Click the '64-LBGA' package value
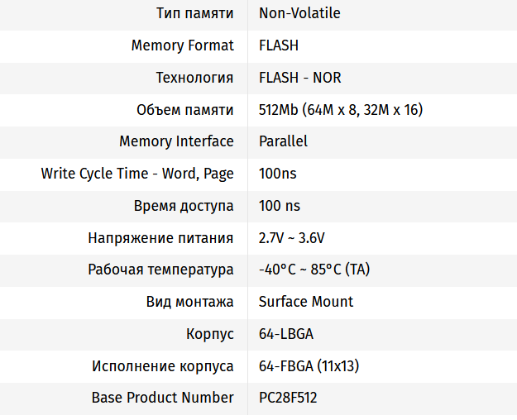This screenshot has height=420, width=517. [285, 334]
